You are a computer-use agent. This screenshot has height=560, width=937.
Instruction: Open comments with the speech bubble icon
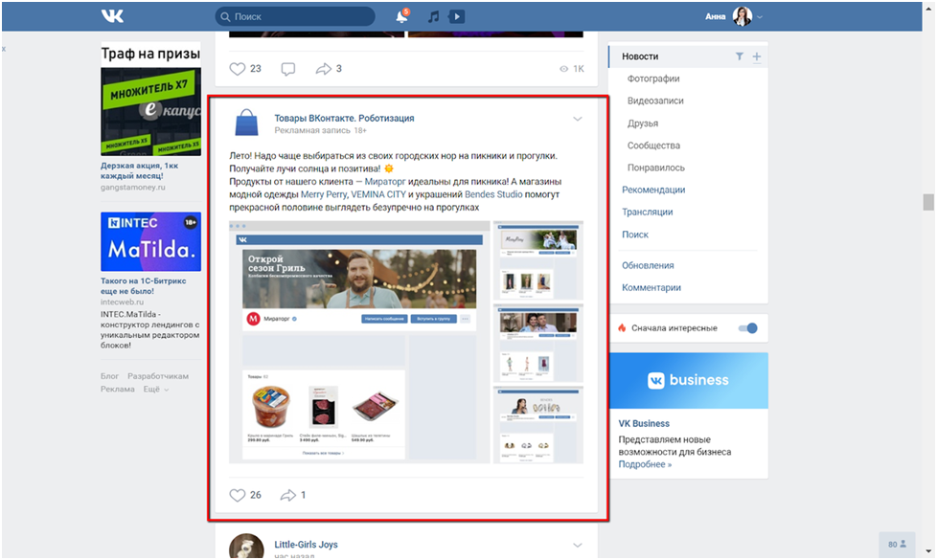[287, 68]
